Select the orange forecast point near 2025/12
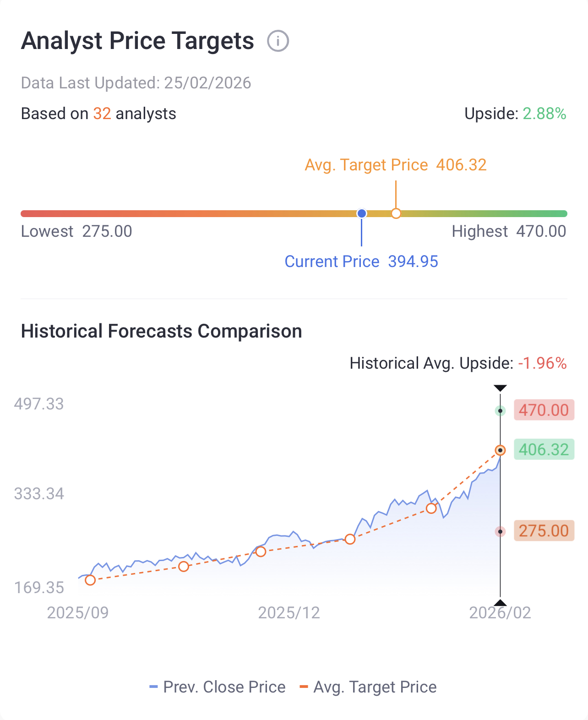The image size is (588, 720). pyautogui.click(x=261, y=551)
